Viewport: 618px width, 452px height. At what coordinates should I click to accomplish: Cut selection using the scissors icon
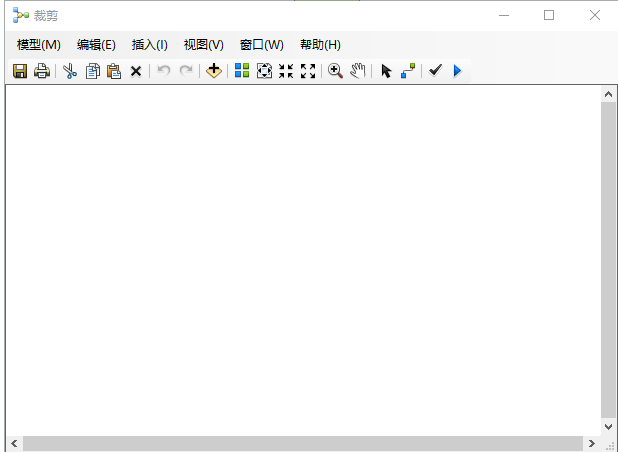point(70,71)
